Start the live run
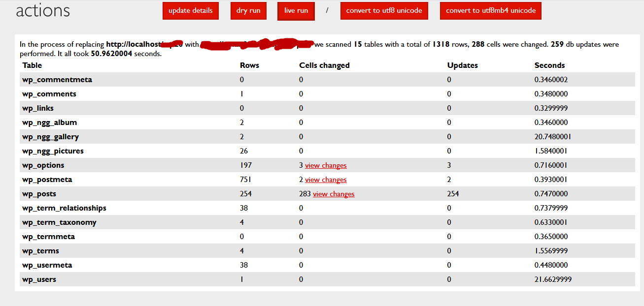The width and height of the screenshot is (644, 306). click(x=296, y=11)
